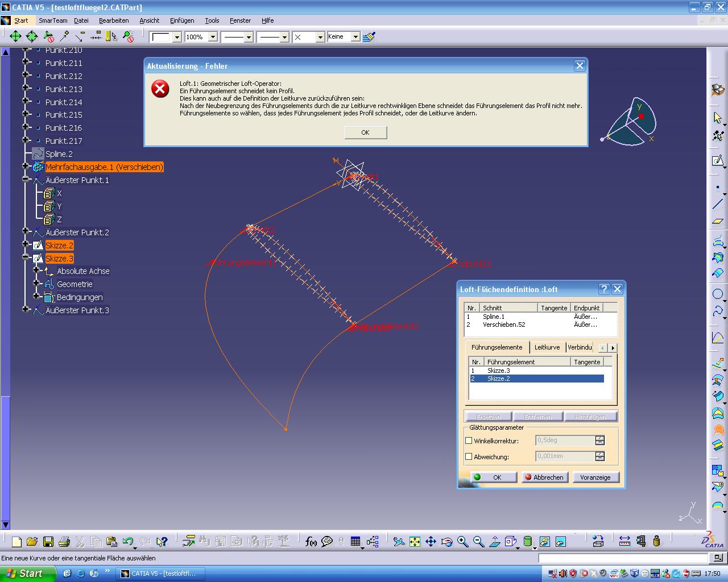Open the Einfügen menu
Screen dimensions: 728x582
click(182, 20)
